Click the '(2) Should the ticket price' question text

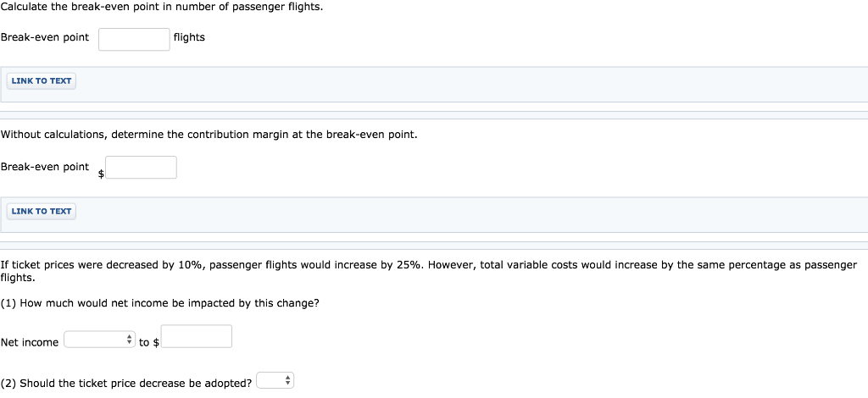(x=126, y=383)
